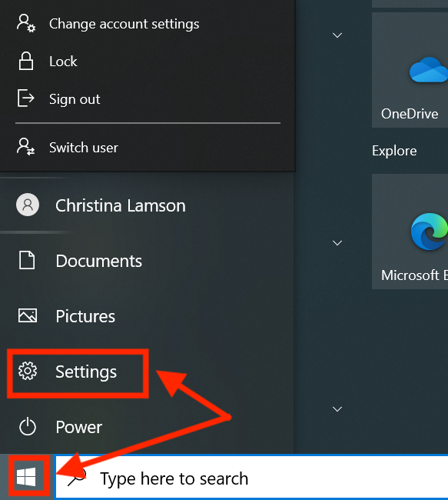Open Settings from the Start menu

click(x=78, y=372)
